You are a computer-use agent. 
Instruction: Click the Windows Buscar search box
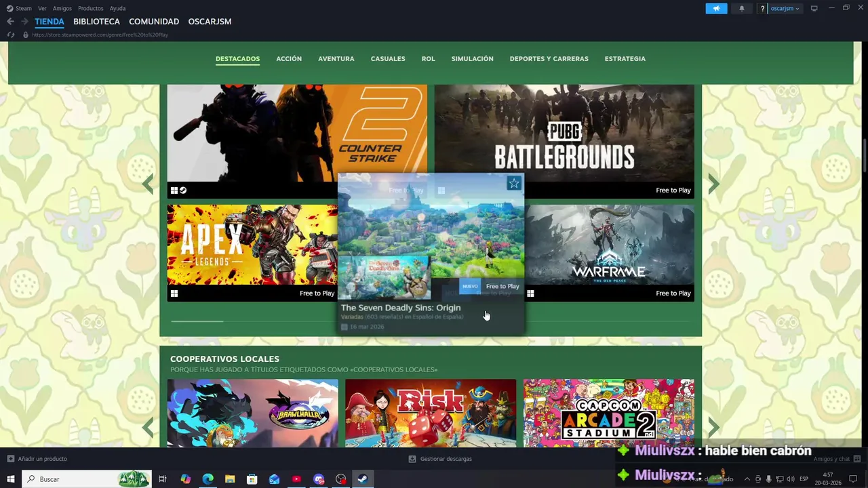point(86,479)
